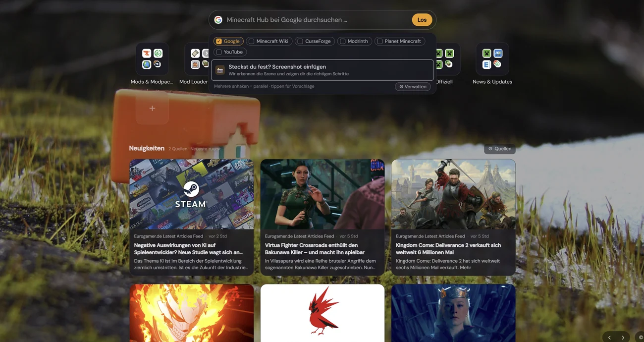Open Verwalten to manage search engines
The width and height of the screenshot is (644, 342).
click(413, 86)
